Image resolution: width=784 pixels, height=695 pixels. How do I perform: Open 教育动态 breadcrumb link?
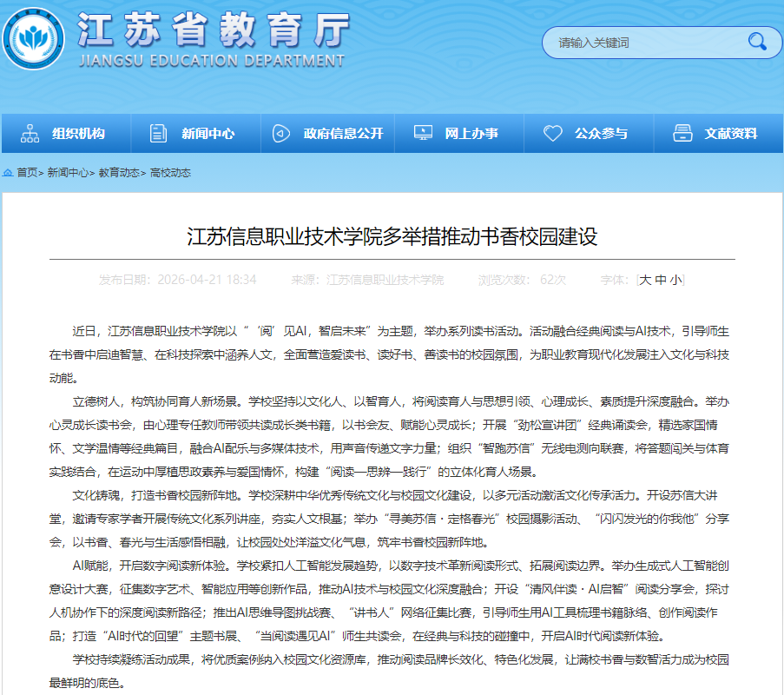click(118, 173)
